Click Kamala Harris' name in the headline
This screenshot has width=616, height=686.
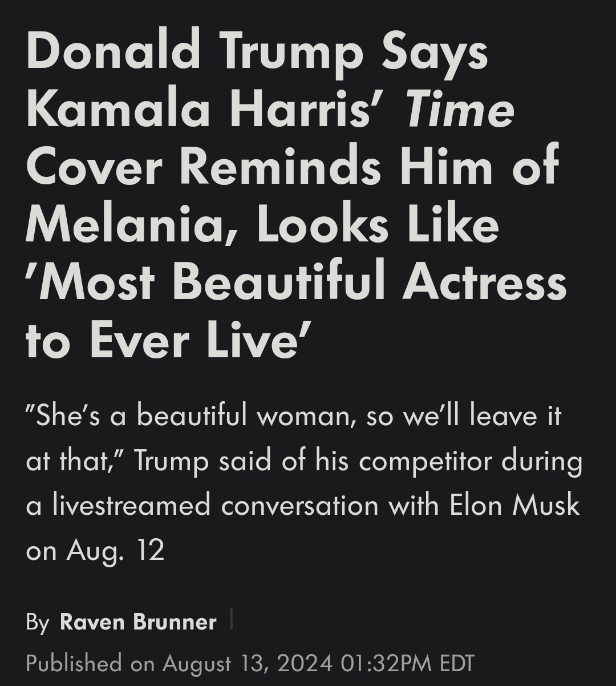[x=206, y=110]
